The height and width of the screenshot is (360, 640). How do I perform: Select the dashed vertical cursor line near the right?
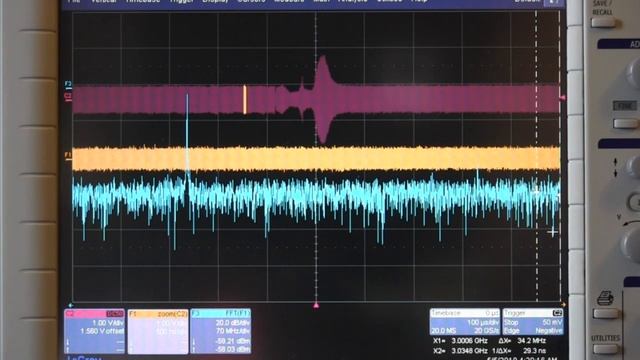537,157
